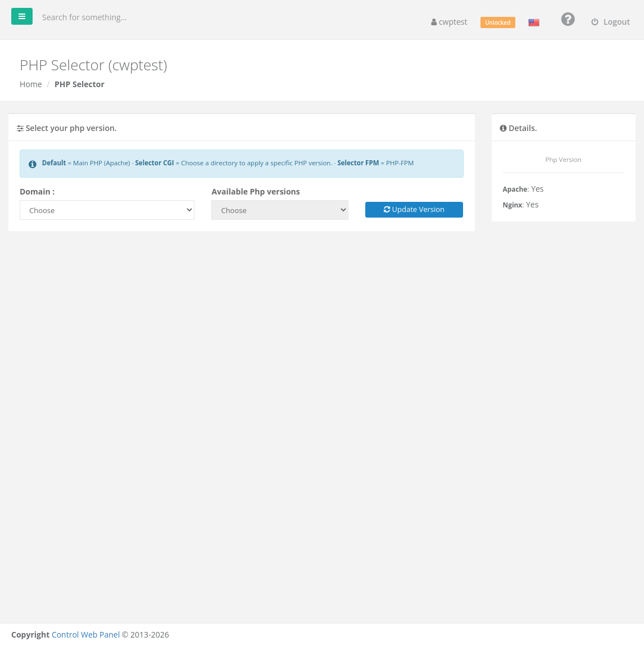Click the Default label in the alert
The width and height of the screenshot is (644, 646).
pos(54,162)
